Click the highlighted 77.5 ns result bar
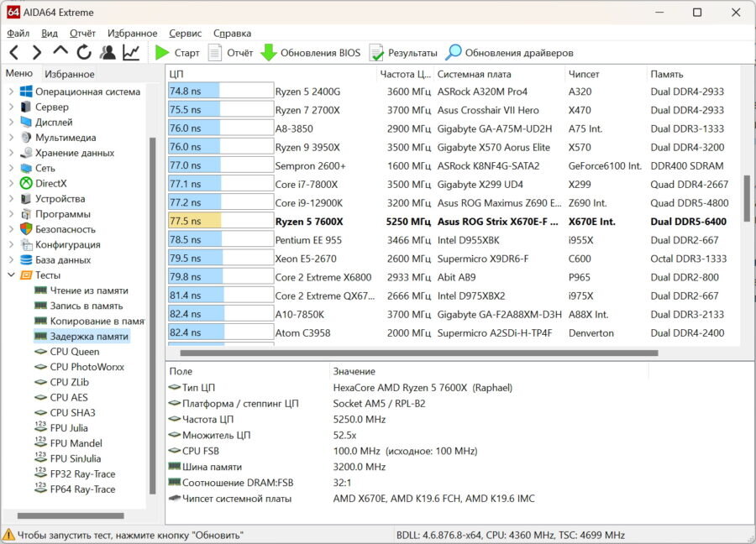This screenshot has height=544, width=756. [221, 221]
